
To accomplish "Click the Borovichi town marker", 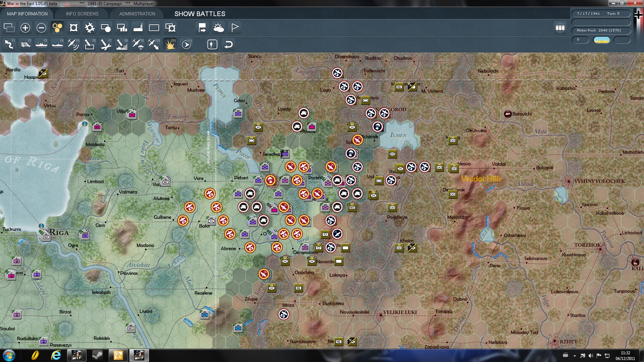I will (x=508, y=114).
